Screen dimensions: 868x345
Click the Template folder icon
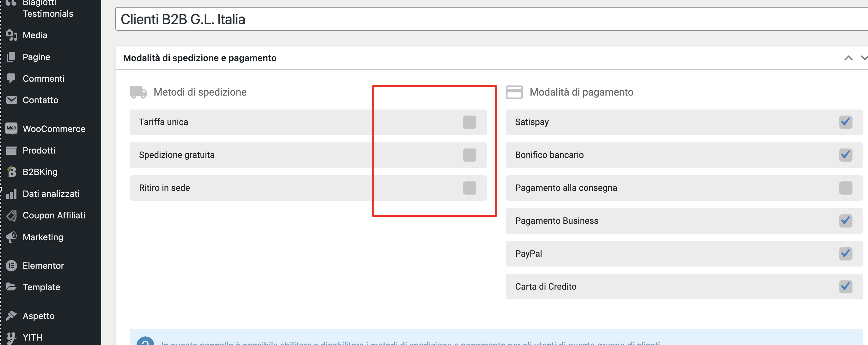pyautogui.click(x=11, y=287)
